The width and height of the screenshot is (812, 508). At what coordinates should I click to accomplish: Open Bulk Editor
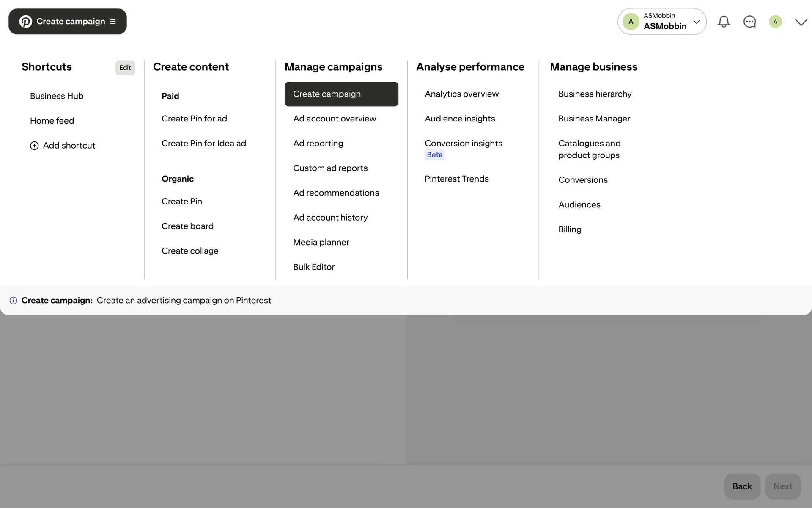click(313, 267)
